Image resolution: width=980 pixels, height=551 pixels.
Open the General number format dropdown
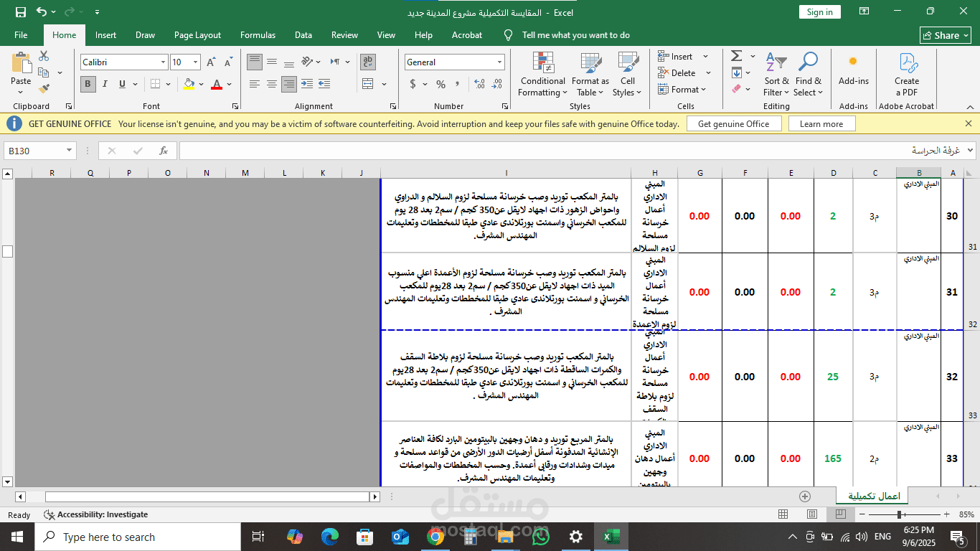499,62
